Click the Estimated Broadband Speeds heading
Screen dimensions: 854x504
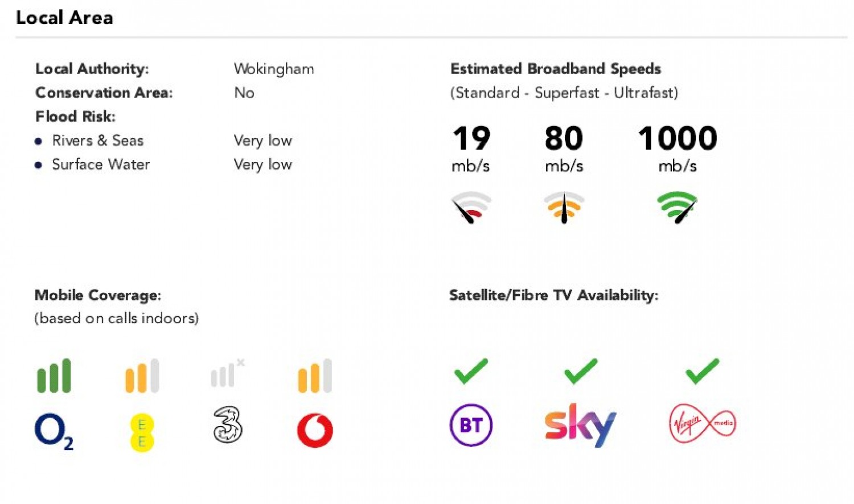click(x=556, y=69)
